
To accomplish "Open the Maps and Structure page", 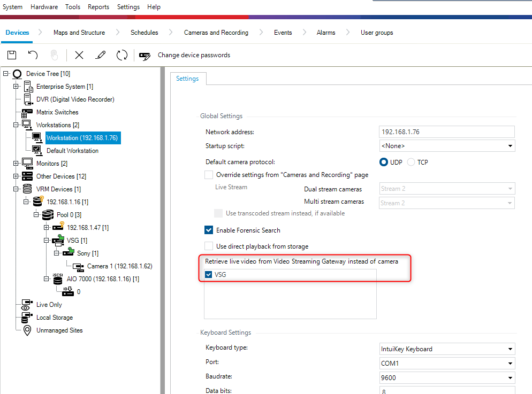I will pos(79,33).
